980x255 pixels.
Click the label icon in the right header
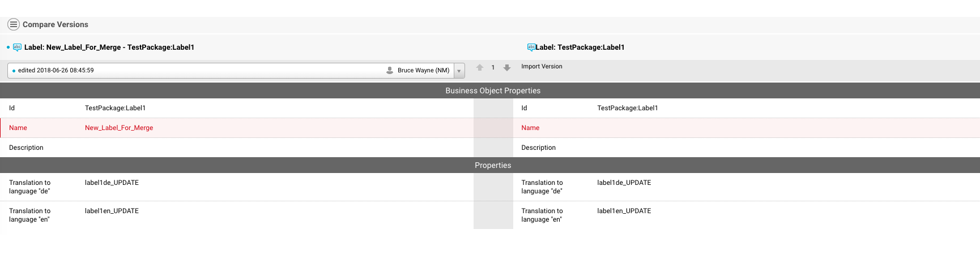click(x=531, y=47)
